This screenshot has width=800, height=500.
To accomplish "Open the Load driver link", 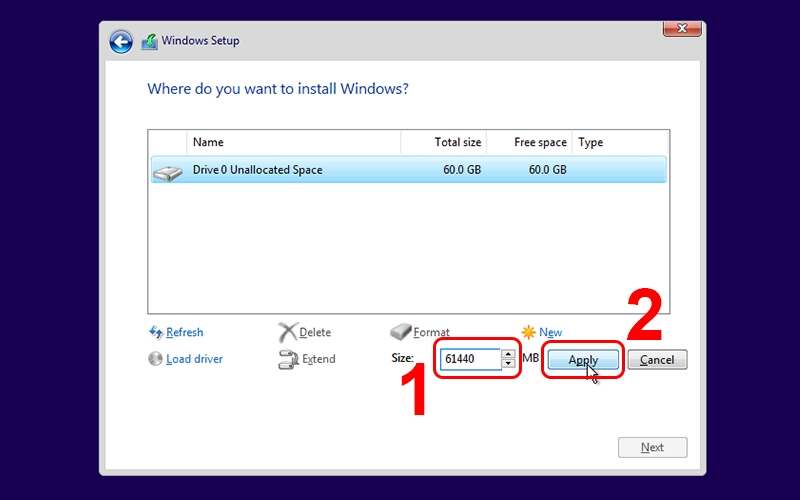I will click(194, 359).
